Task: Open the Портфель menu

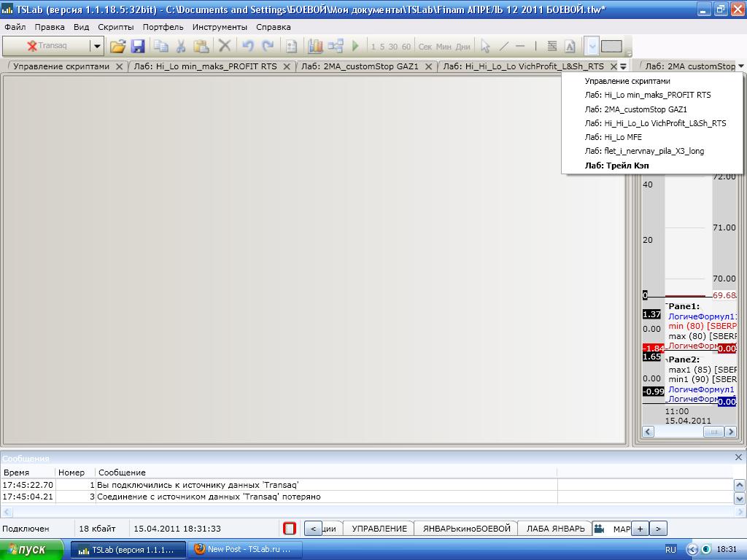Action: [x=163, y=27]
